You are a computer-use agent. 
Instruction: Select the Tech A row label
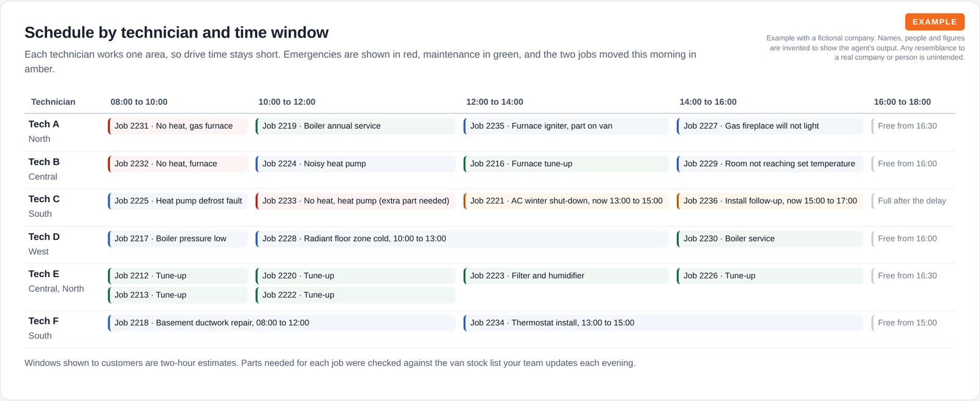point(44,124)
